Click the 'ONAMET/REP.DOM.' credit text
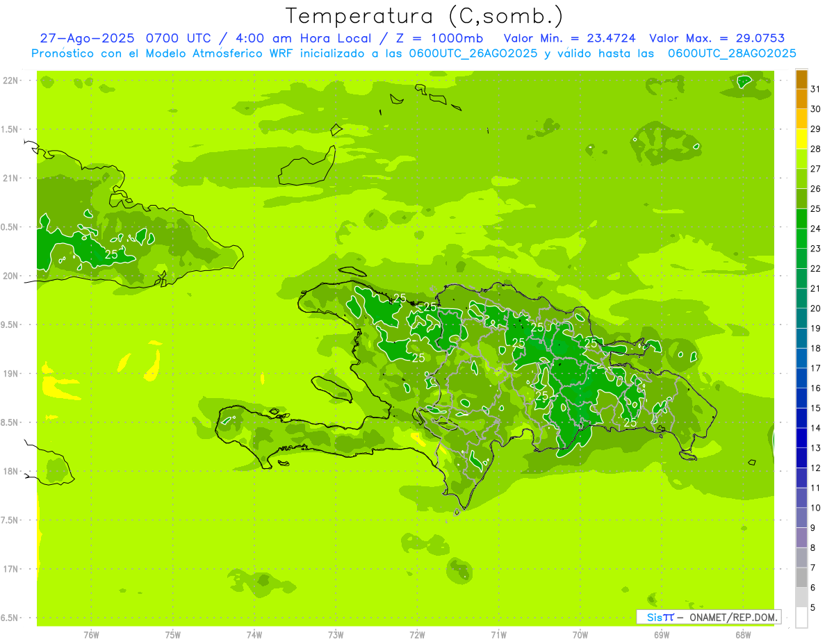 [x=733, y=617]
